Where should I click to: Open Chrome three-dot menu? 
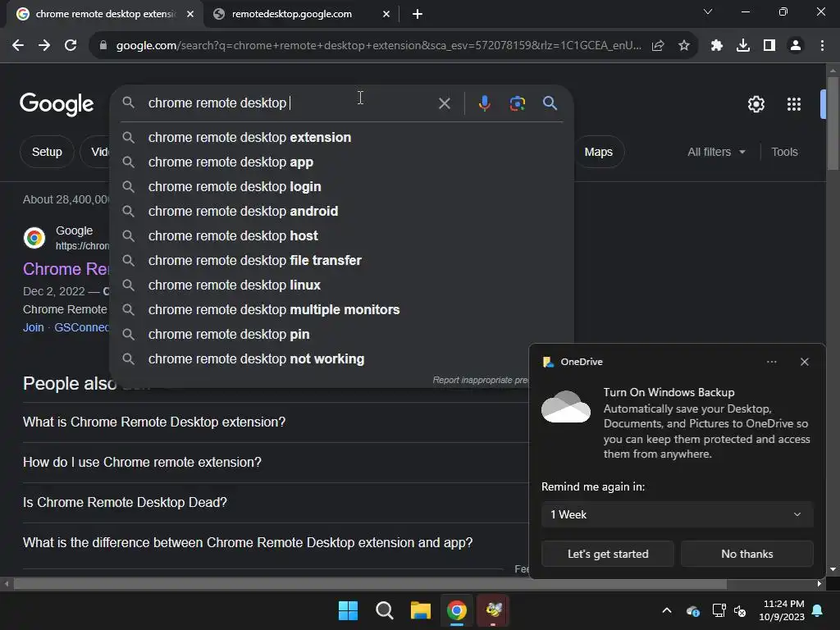822,46
